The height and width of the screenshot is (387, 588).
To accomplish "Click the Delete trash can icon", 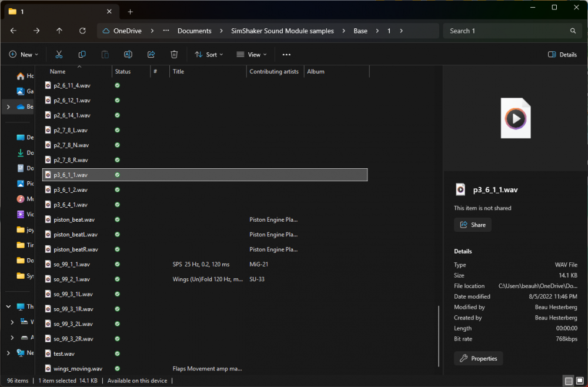I will click(x=174, y=55).
